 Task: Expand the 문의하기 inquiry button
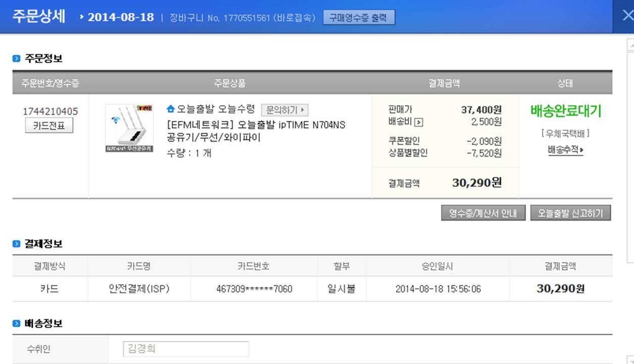pos(284,110)
